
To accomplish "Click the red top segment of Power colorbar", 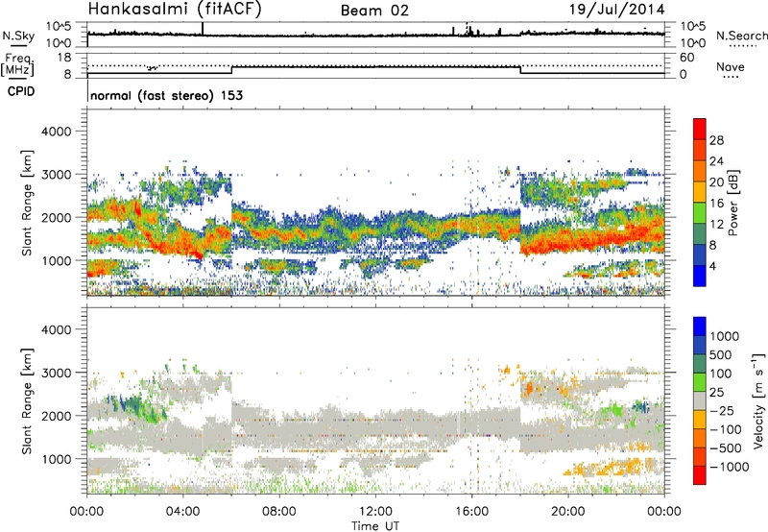I will (x=700, y=129).
